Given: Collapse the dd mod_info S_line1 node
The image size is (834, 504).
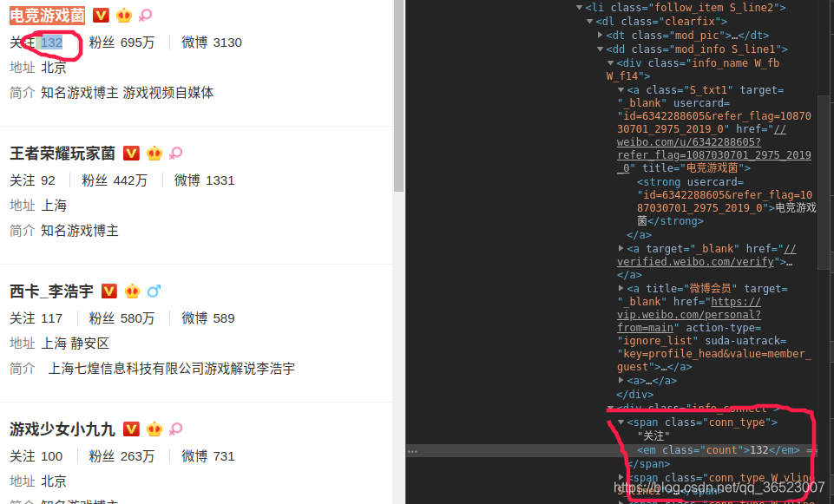Looking at the screenshot, I should [601, 49].
